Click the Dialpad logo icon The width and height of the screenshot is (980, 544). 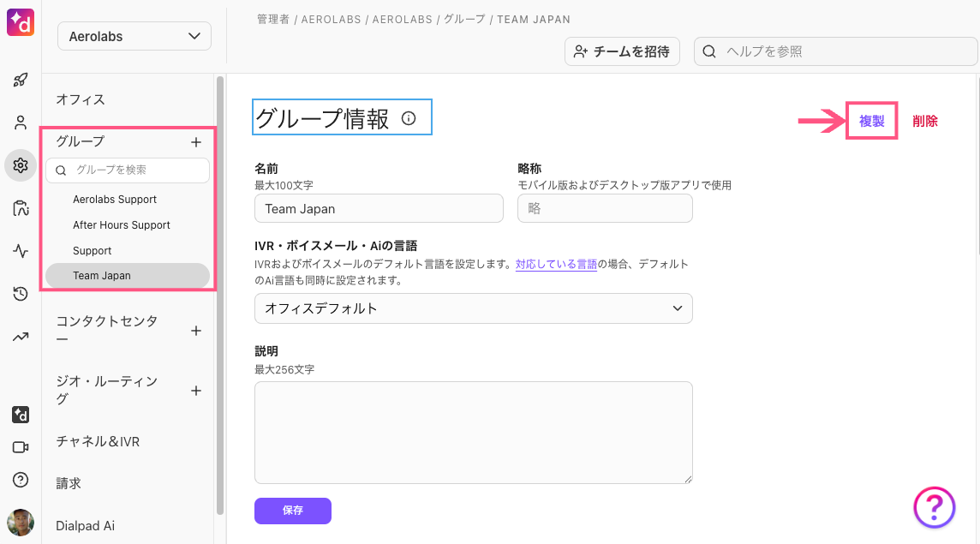(20, 22)
